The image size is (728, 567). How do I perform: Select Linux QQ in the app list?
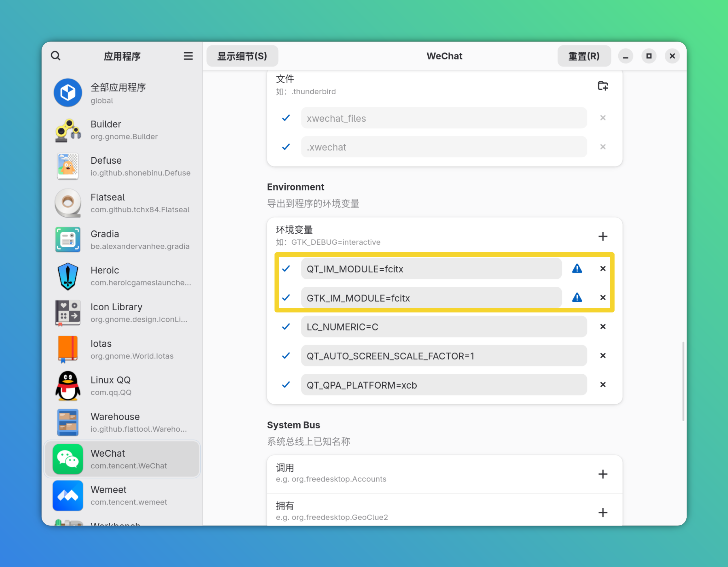[122, 386]
